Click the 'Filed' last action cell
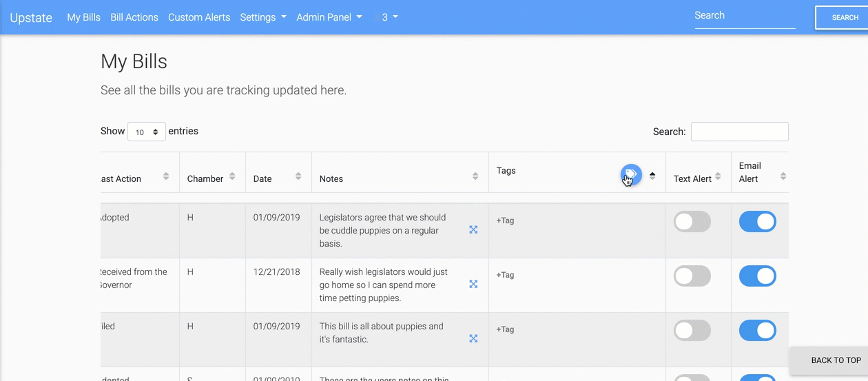Image resolution: width=868 pixels, height=381 pixels. coord(140,340)
